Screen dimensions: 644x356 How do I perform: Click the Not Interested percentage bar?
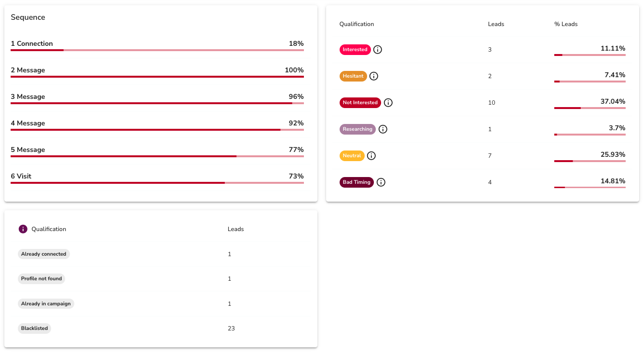tap(589, 108)
